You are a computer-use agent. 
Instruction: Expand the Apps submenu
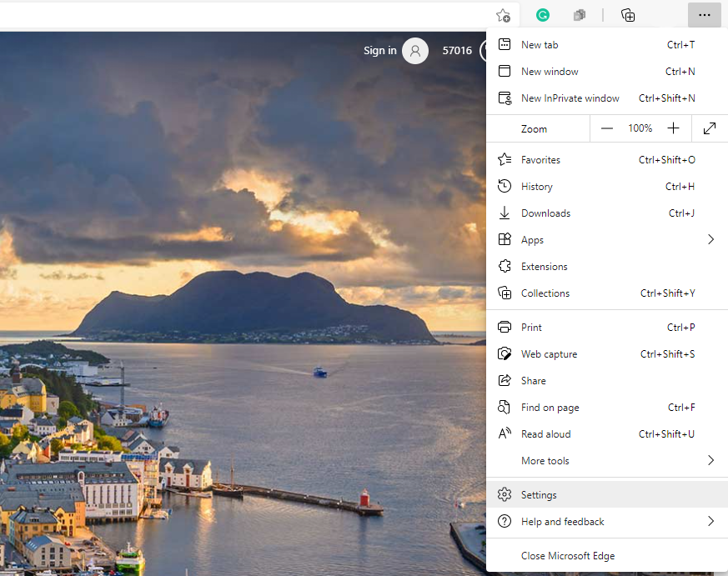click(x=710, y=239)
